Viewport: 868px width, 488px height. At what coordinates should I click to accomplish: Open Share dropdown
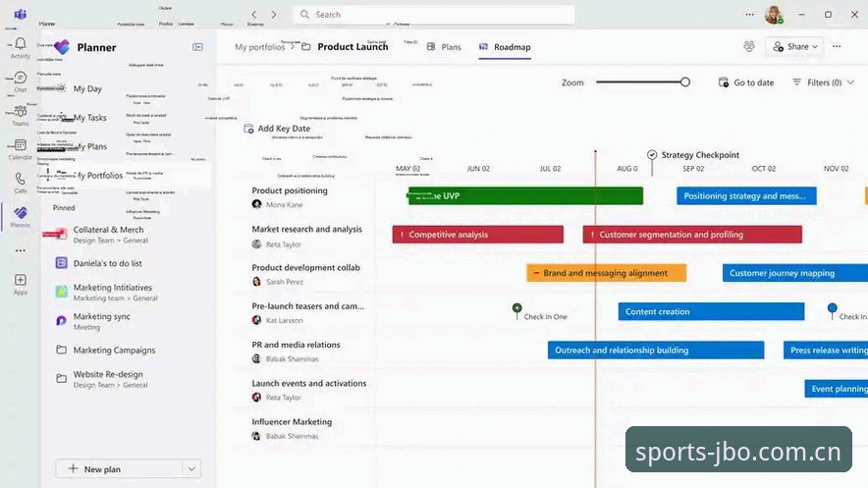click(x=795, y=46)
